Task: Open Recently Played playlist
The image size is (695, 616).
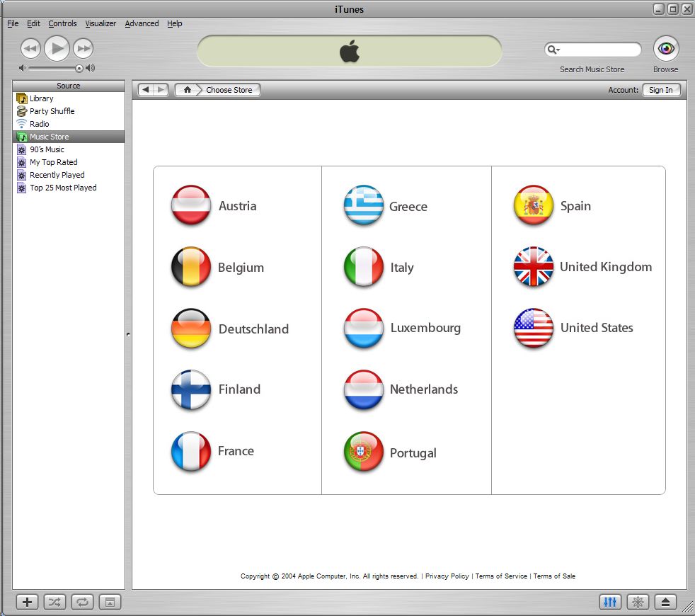Action: (69, 175)
